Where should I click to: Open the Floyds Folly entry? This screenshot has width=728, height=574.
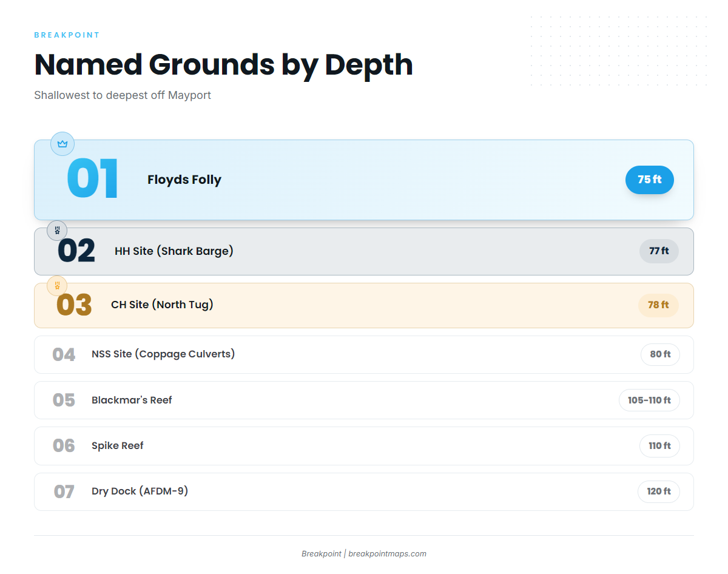point(364,180)
